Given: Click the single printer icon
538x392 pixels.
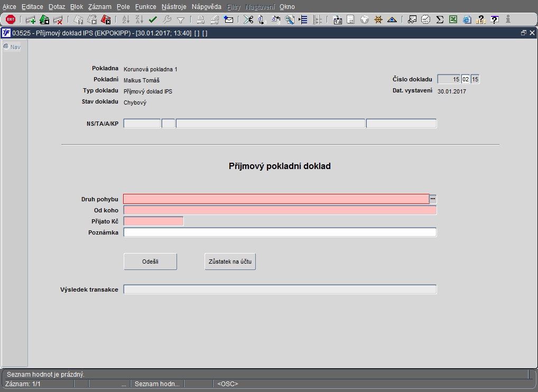Looking at the screenshot, I should 201,20.
